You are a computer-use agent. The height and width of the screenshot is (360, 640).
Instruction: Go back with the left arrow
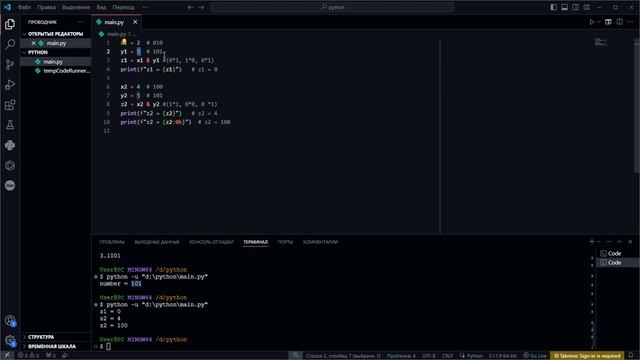[190, 7]
